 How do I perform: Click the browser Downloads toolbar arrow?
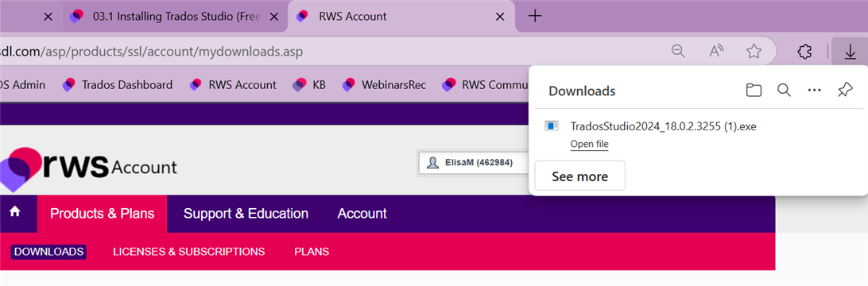(x=850, y=52)
